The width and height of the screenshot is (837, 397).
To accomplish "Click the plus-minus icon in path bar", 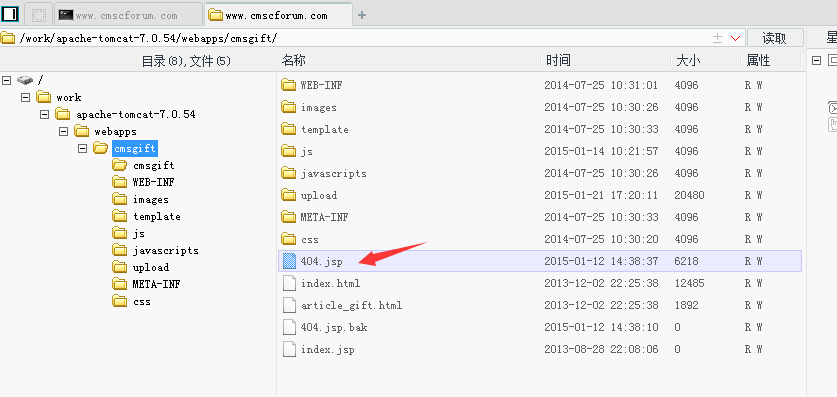I will click(718, 38).
